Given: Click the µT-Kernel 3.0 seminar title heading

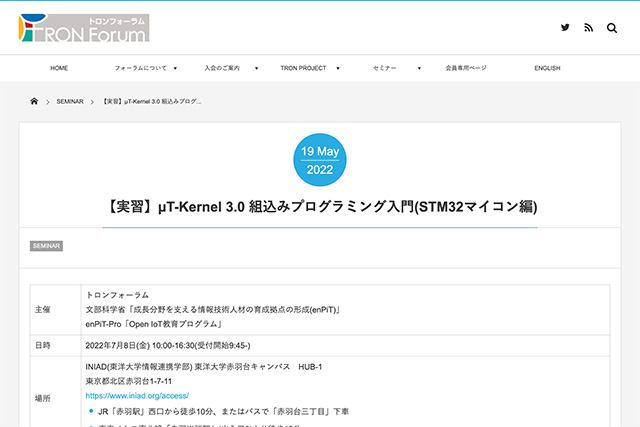Looking at the screenshot, I should point(320,207).
